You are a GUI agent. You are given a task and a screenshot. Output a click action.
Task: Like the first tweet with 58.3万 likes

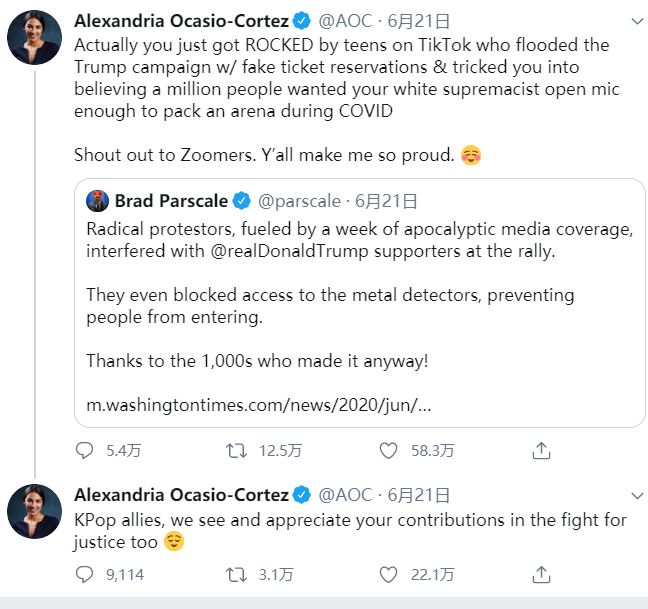[389, 451]
